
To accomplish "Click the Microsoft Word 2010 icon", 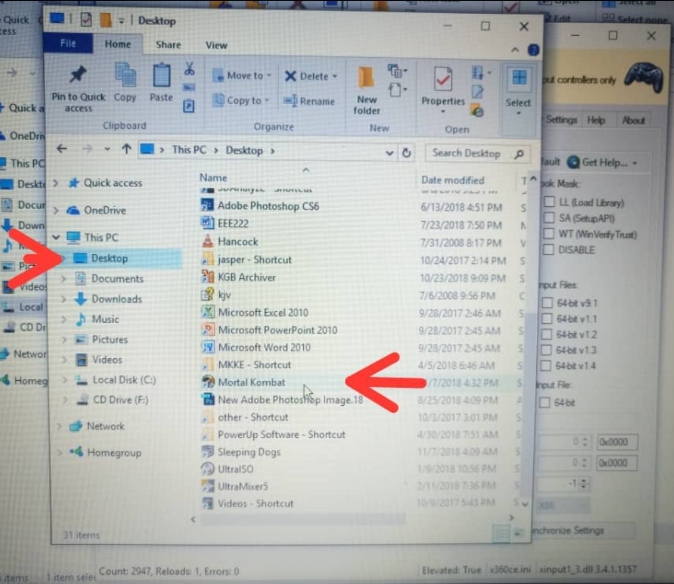I will [208, 347].
